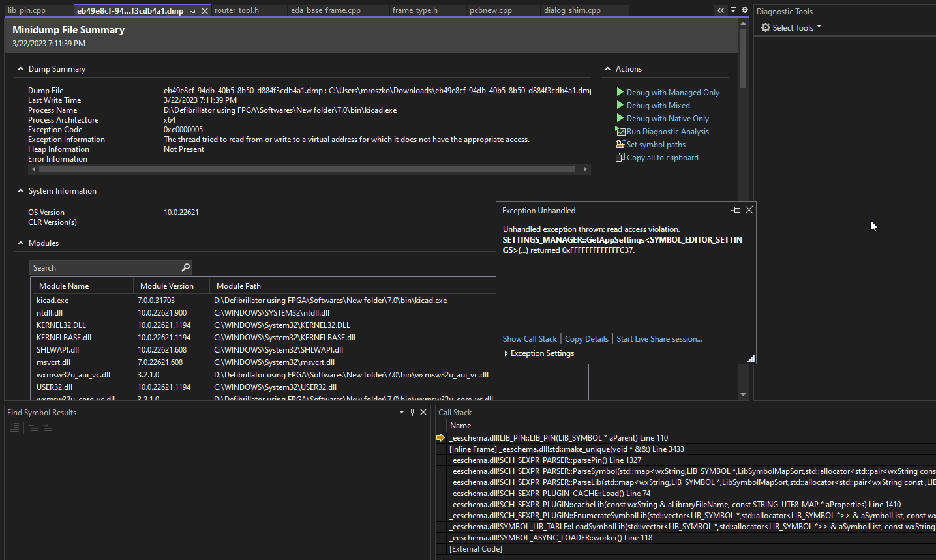The image size is (936, 560).
Task: Pin the Exception Unhandled popup
Action: pyautogui.click(x=736, y=210)
